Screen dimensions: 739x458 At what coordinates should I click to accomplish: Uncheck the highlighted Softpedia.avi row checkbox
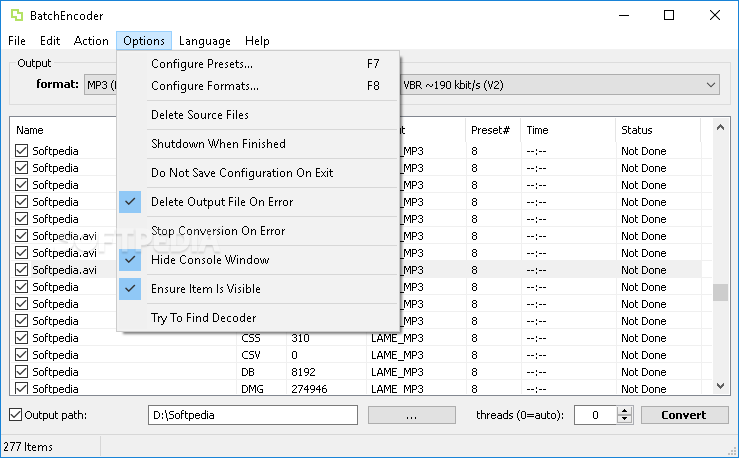(x=21, y=270)
